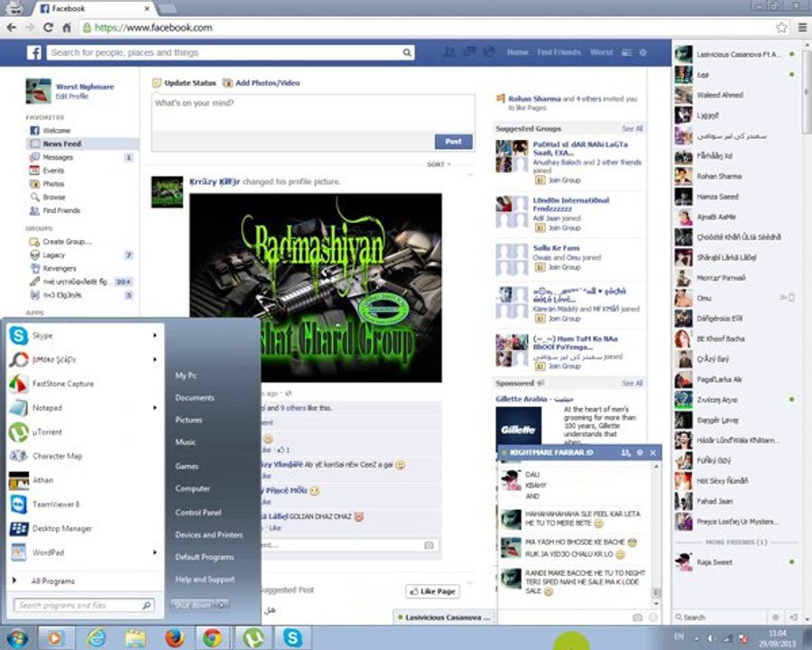Open post options arrow on Krrazy Killer post
Image resolution: width=812 pixels, height=650 pixels.
(x=470, y=174)
